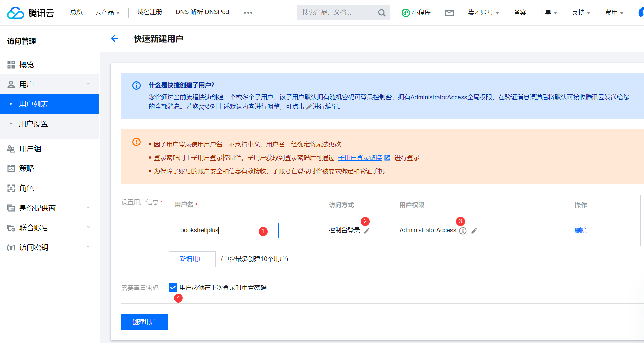
Task: Click the search magnifier icon
Action: click(382, 13)
